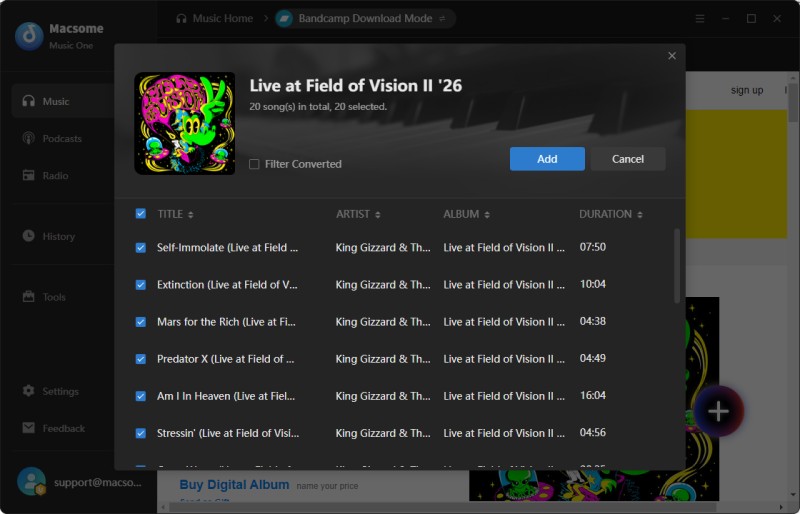Click the Bandcamp page vertical scrollbar
Screen dimensions: 800x514
pos(793,104)
